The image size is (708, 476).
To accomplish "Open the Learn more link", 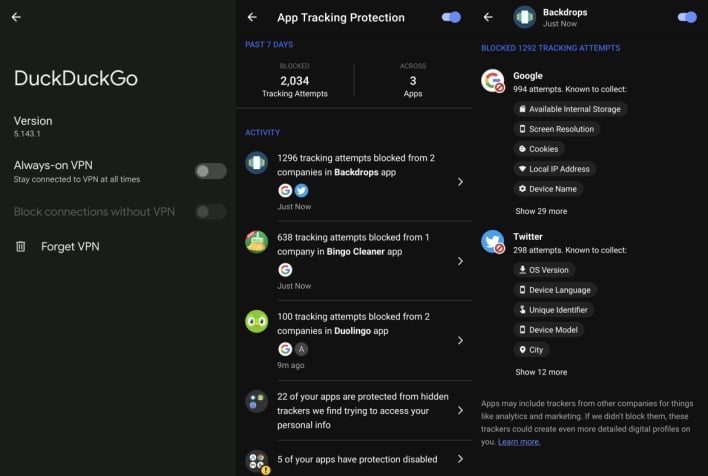I will 519,441.
